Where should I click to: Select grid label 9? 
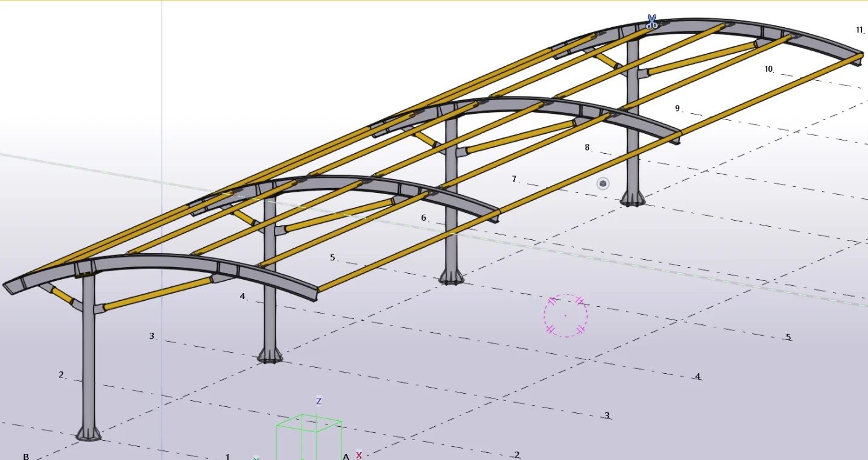coord(677,109)
